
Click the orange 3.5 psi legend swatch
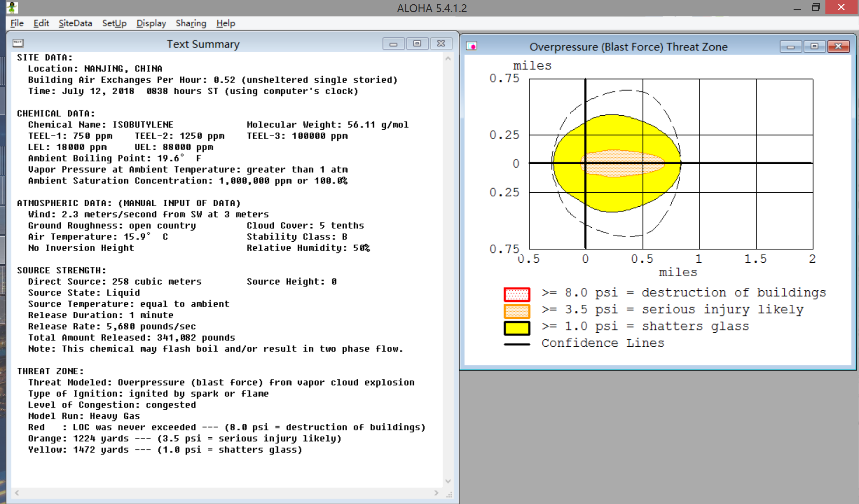coord(517,311)
